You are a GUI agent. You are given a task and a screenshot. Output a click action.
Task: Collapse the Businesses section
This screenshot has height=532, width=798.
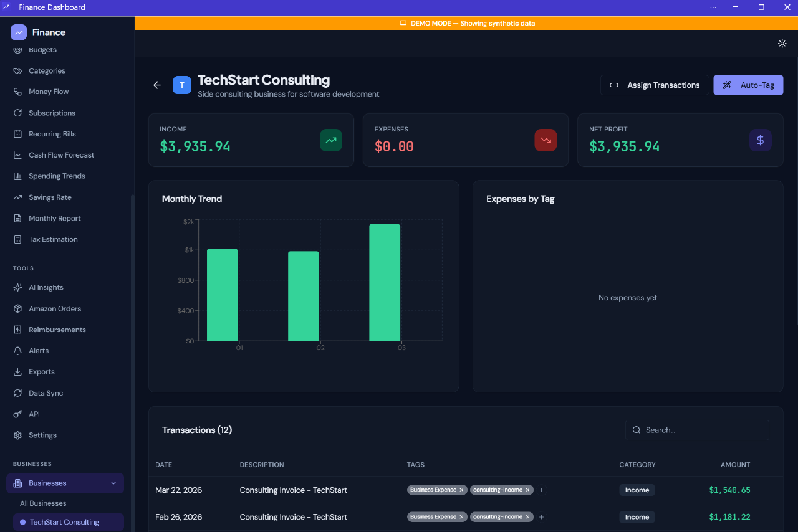(113, 483)
